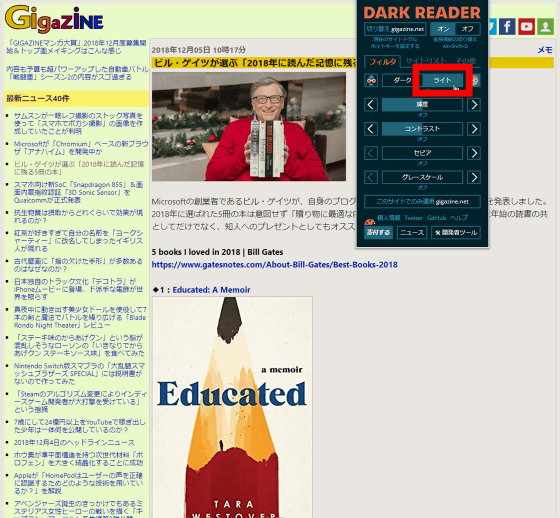Open the Apple HomePod article link
Image resolution: width=560 pixels, height=518 pixels.
78,483
